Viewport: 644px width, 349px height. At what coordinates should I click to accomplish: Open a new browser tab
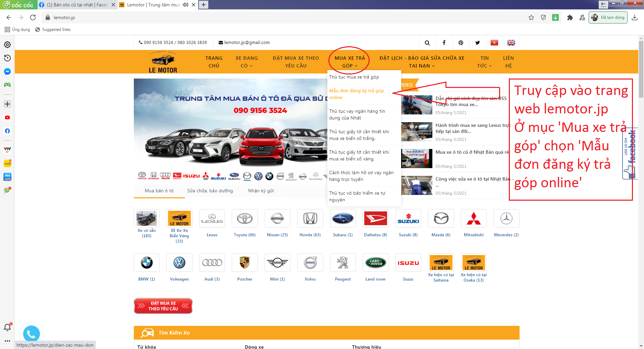click(204, 5)
